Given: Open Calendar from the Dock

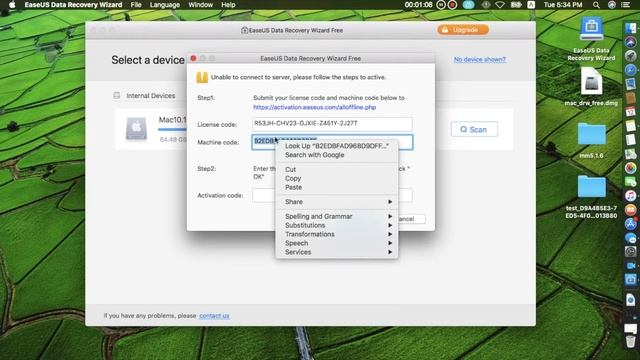Looking at the screenshot, I should click(x=631, y=111).
